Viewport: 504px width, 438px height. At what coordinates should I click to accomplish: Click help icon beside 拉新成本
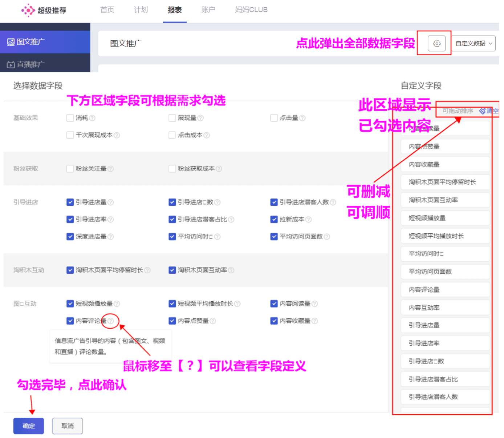click(309, 220)
